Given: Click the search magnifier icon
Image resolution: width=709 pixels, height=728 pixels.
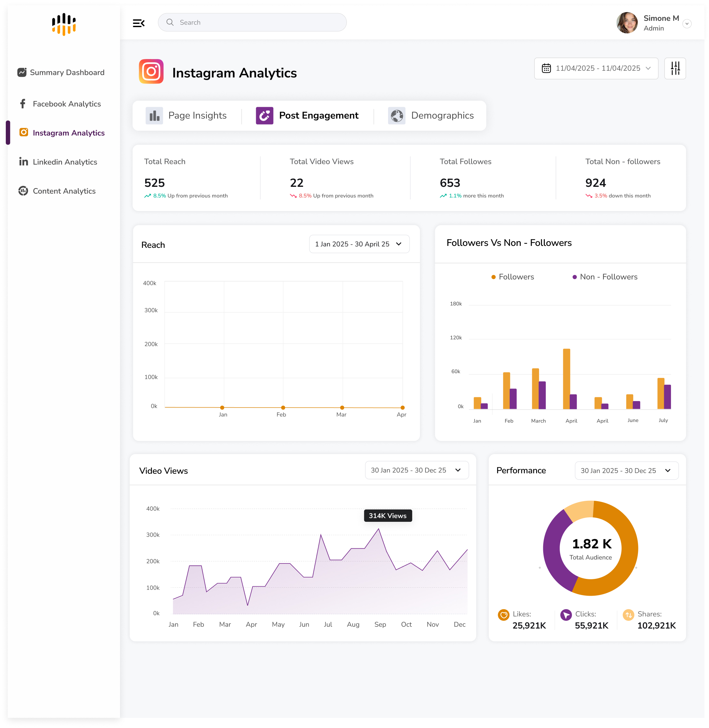Looking at the screenshot, I should point(170,22).
